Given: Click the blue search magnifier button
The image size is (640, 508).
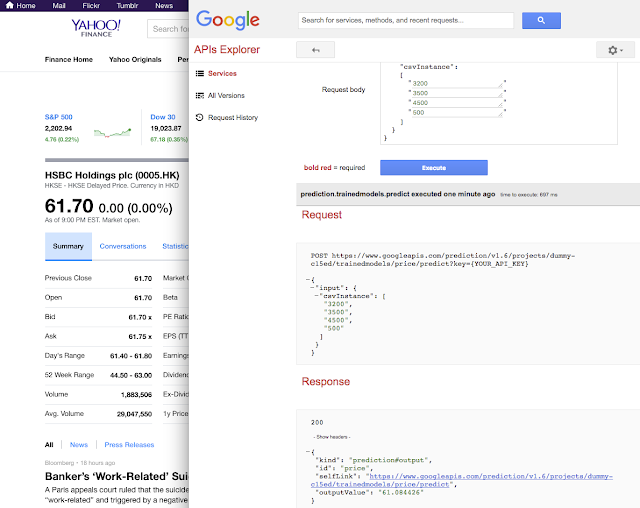Looking at the screenshot, I should coord(541,20).
